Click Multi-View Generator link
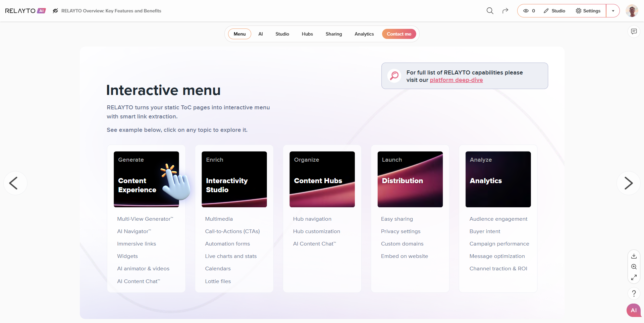 click(145, 219)
